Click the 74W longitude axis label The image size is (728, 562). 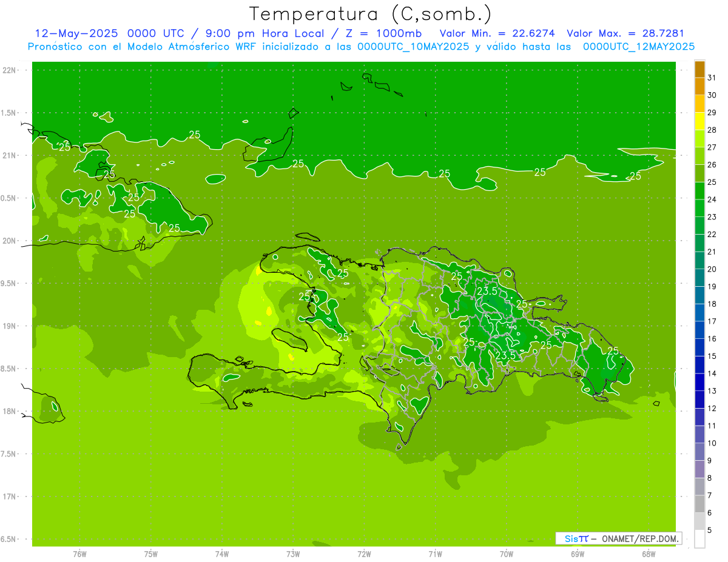coord(222,554)
